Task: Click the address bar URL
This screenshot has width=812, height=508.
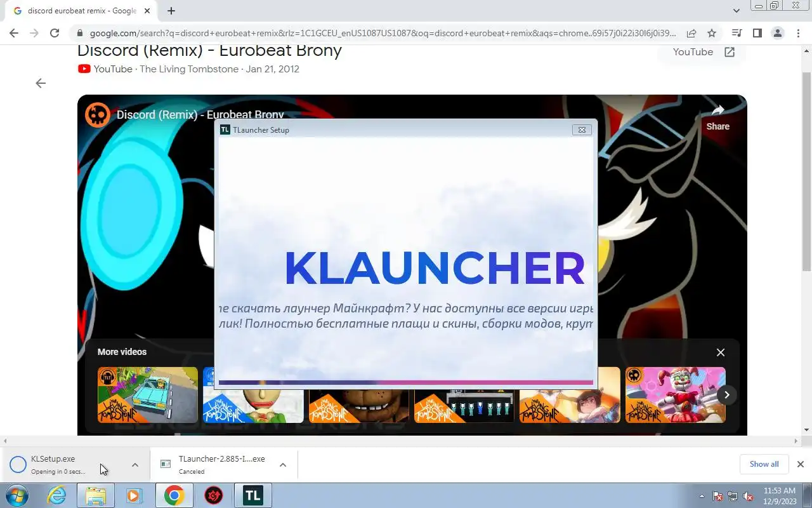Action: click(x=383, y=33)
